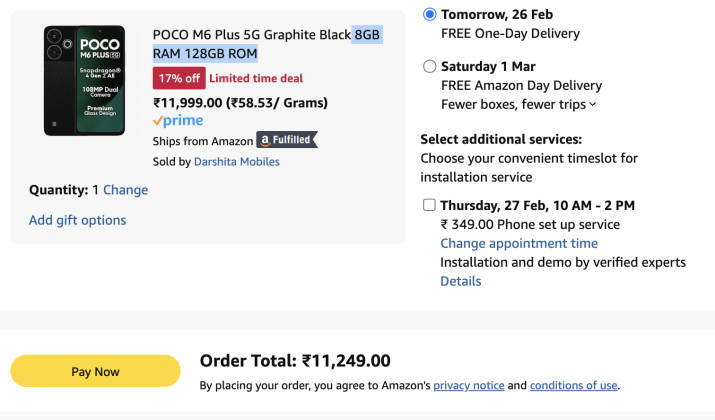Click the POCO M6 Plus product thumbnail
Screen dimensions: 715x420
[84, 80]
